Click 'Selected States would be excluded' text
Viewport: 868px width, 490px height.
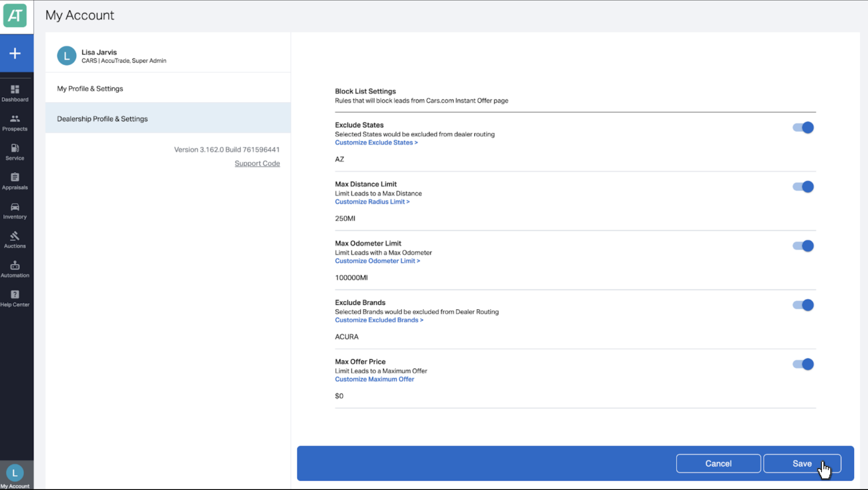point(415,134)
